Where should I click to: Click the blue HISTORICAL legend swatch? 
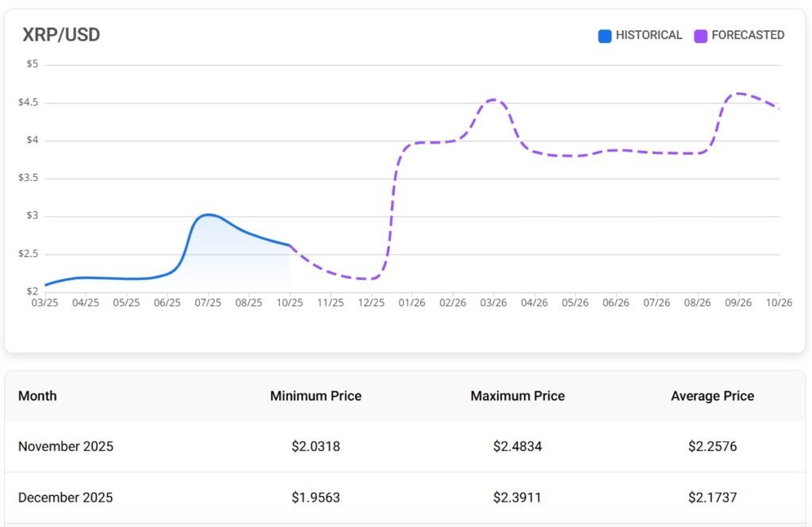605,36
